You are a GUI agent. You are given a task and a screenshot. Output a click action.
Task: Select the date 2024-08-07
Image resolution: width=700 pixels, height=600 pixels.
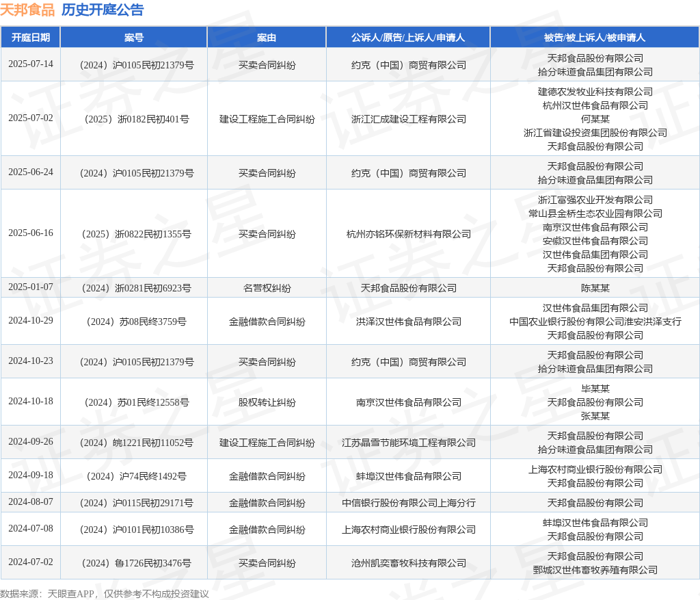click(30, 501)
